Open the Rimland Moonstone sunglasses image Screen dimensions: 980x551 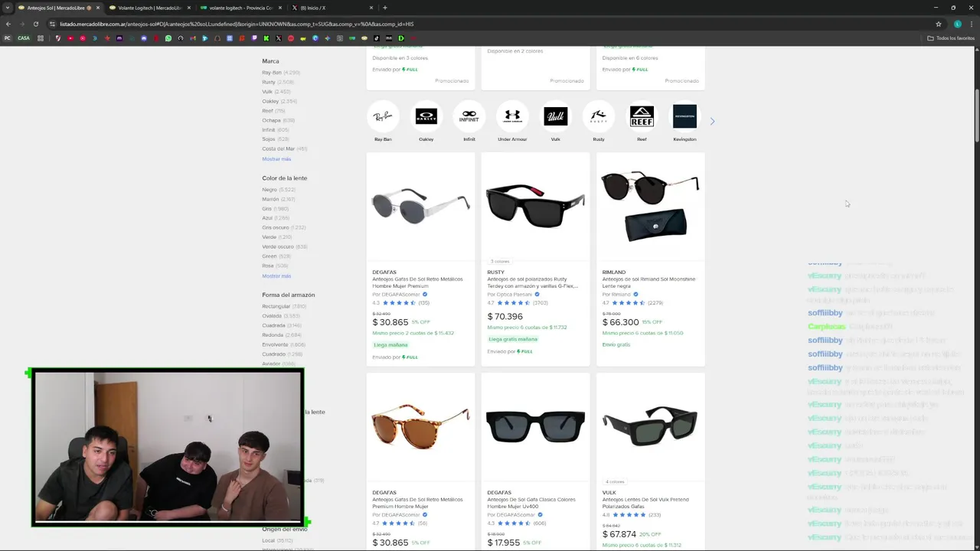pyautogui.click(x=650, y=207)
